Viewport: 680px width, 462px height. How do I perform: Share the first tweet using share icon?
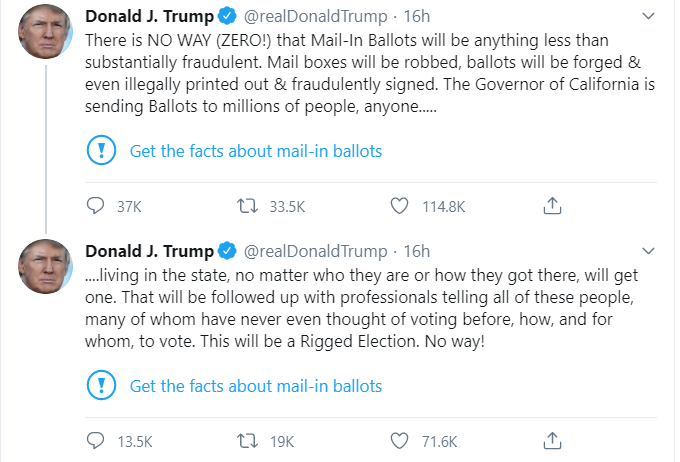[552, 206]
